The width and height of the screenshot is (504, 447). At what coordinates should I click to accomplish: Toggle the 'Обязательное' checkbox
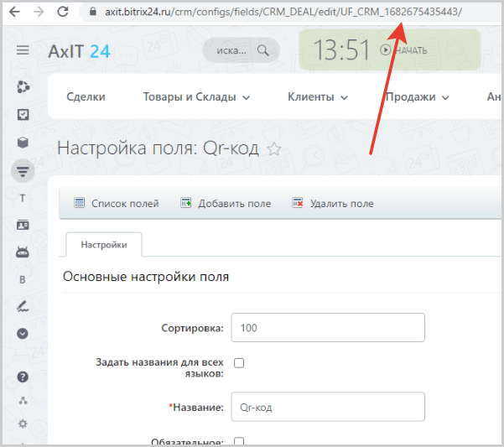click(x=238, y=441)
